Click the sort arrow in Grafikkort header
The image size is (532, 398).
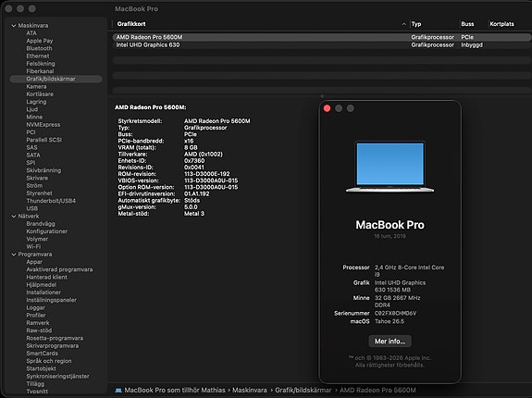pyautogui.click(x=403, y=24)
